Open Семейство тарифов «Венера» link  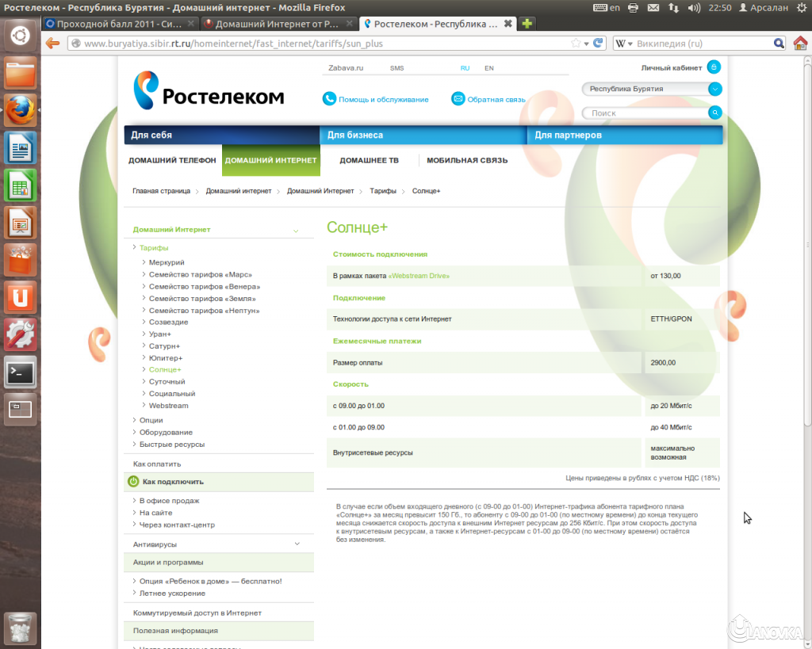pos(205,286)
